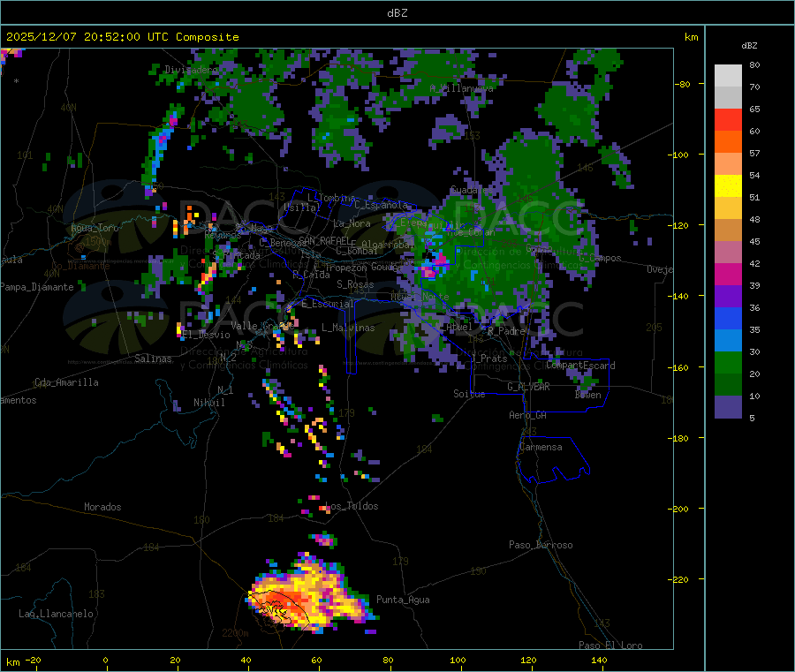Click the 0 km horizontal axis tick label
The height and width of the screenshot is (672, 795).
click(x=105, y=660)
